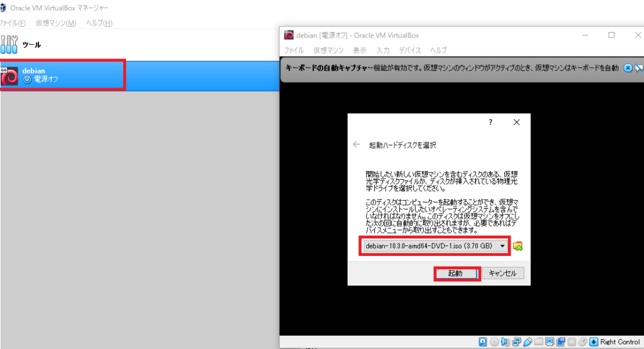Click the optical disc status icon
This screenshot has width=644, height=349.
[x=494, y=341]
